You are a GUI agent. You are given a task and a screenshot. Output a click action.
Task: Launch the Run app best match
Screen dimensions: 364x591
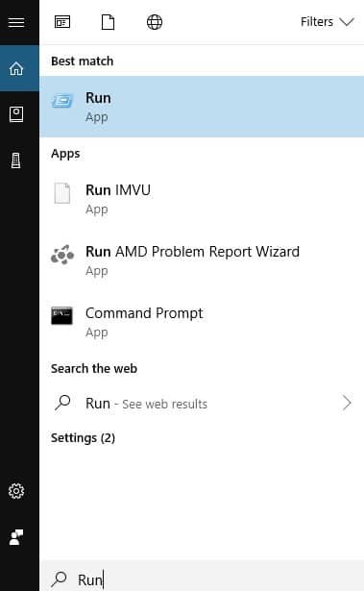pyautogui.click(x=202, y=107)
